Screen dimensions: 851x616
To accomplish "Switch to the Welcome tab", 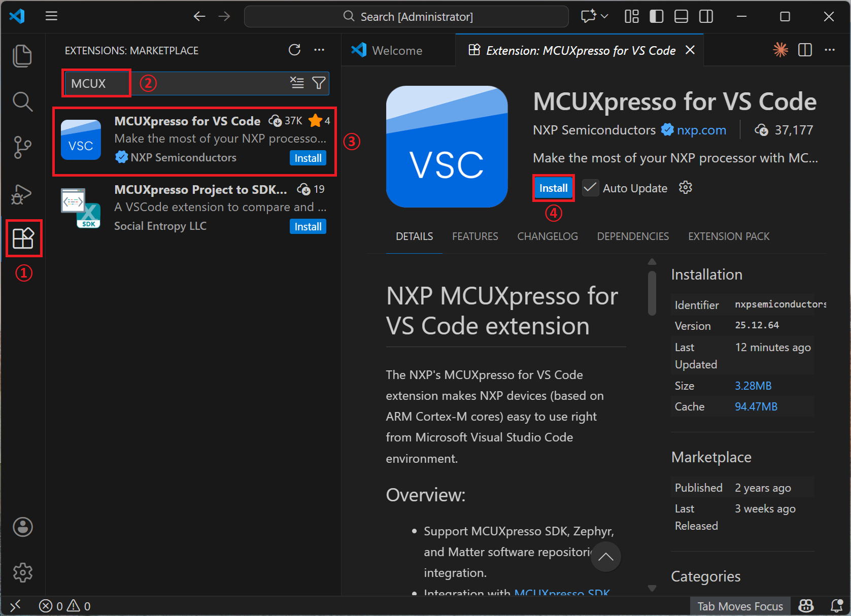I will (397, 51).
